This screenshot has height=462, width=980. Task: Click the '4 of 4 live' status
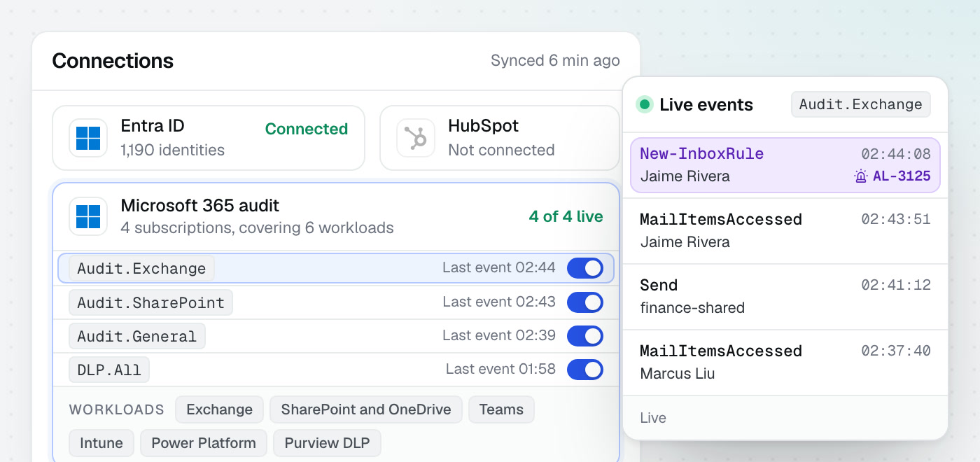(566, 216)
